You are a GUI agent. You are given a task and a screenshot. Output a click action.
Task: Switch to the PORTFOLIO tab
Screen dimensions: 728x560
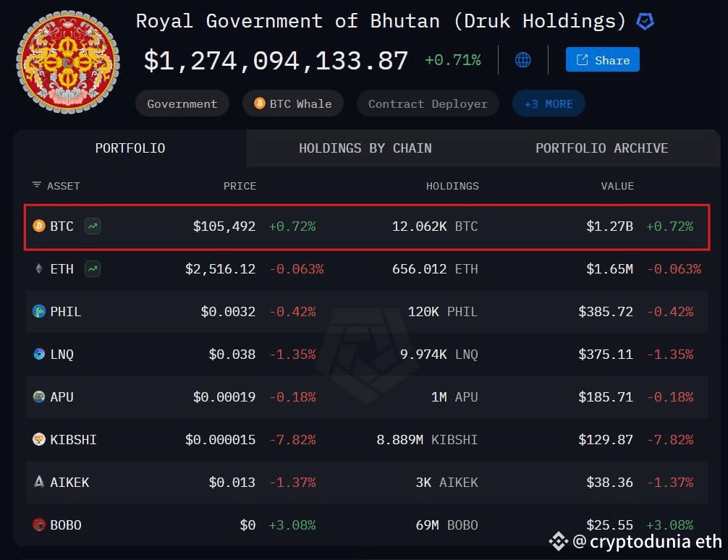(x=130, y=148)
